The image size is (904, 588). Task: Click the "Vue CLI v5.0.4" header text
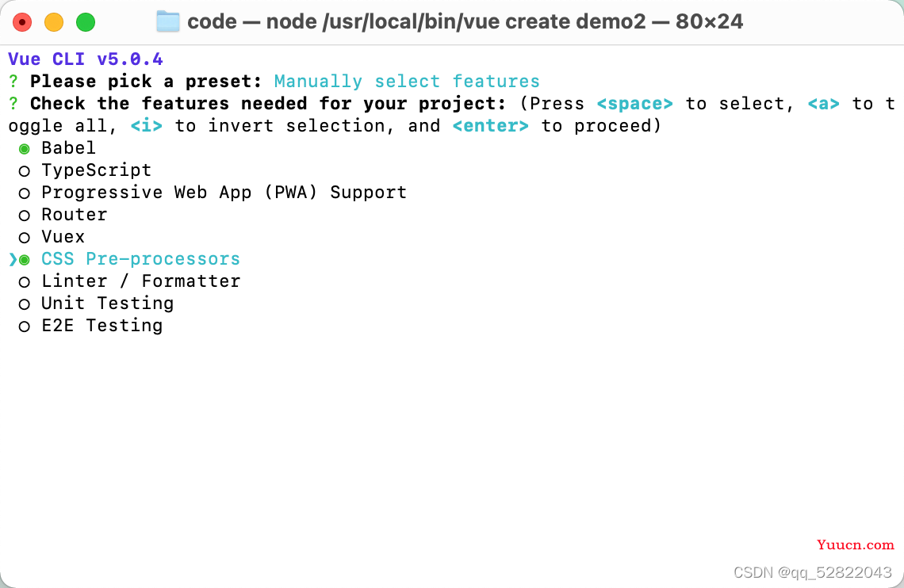[86, 59]
